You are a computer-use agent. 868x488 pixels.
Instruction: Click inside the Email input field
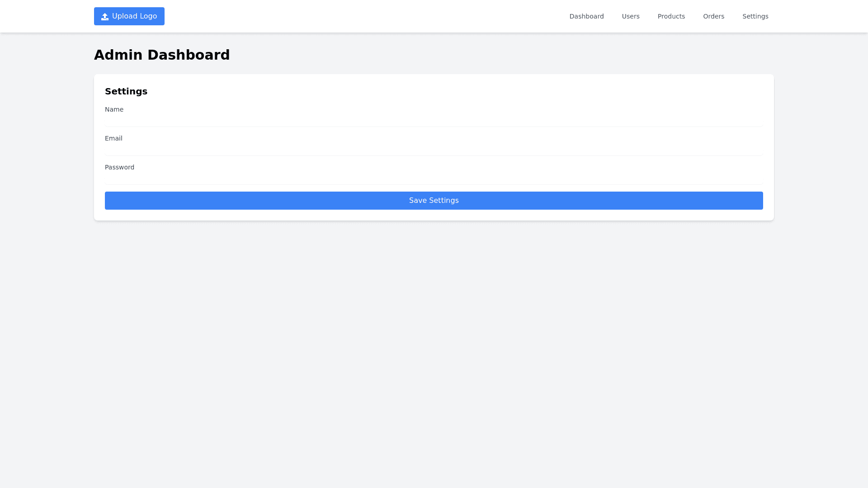[x=434, y=150]
